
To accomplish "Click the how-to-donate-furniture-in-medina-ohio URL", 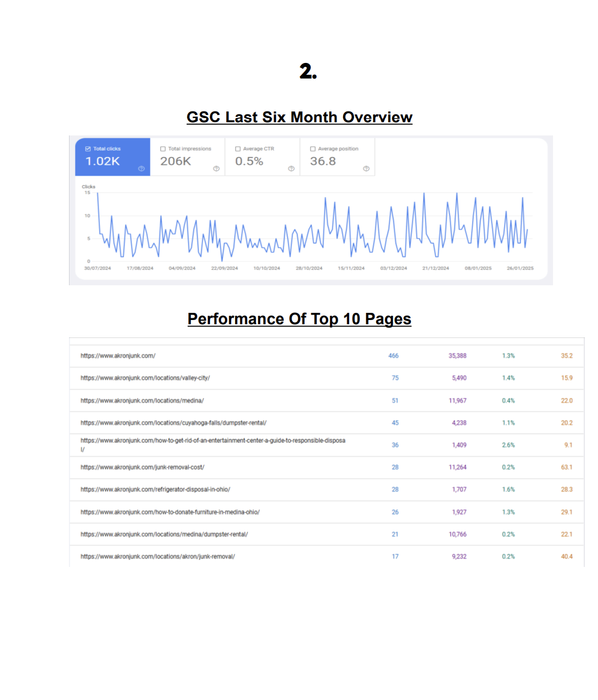I will click(x=170, y=512).
